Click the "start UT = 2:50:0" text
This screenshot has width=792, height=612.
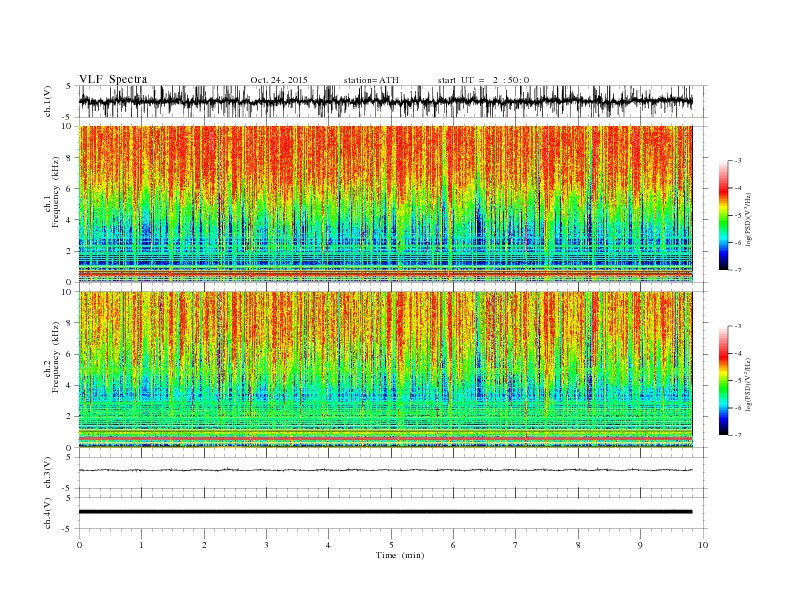point(483,80)
